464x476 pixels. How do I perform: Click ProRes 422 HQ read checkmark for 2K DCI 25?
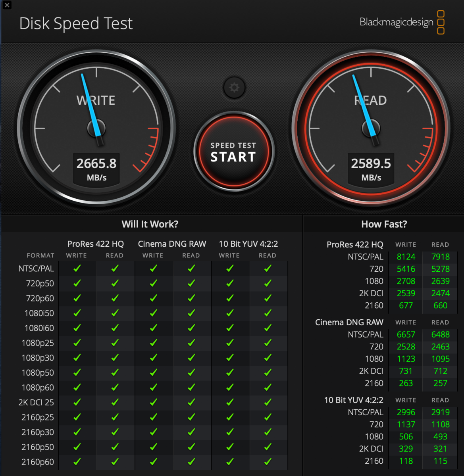click(x=115, y=402)
